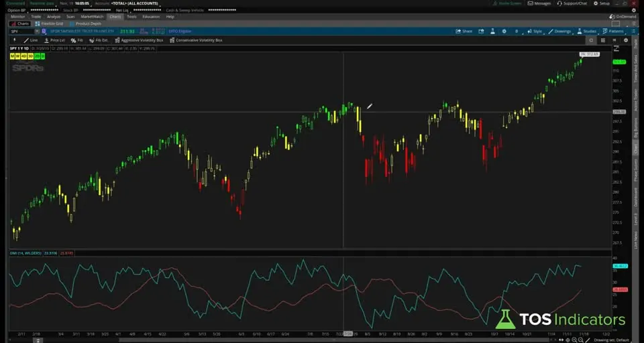
Task: Toggle the 2D timeframe label
Action: pyautogui.click(x=37, y=56)
